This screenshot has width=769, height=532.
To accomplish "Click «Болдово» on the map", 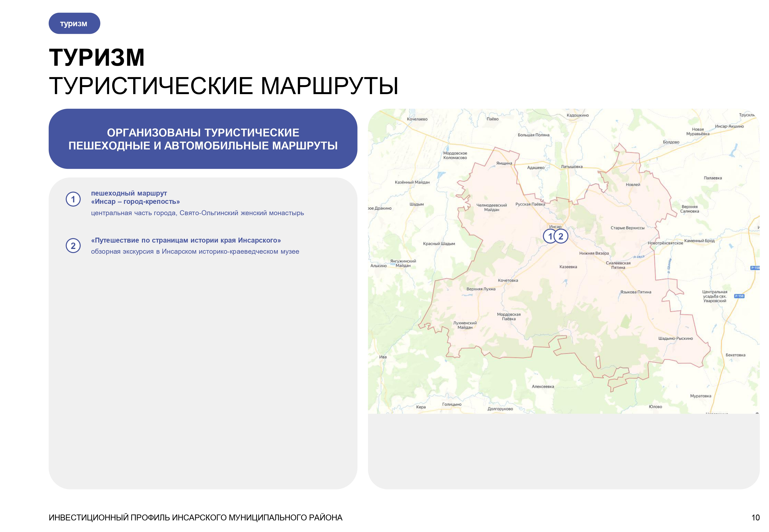I will [x=671, y=142].
